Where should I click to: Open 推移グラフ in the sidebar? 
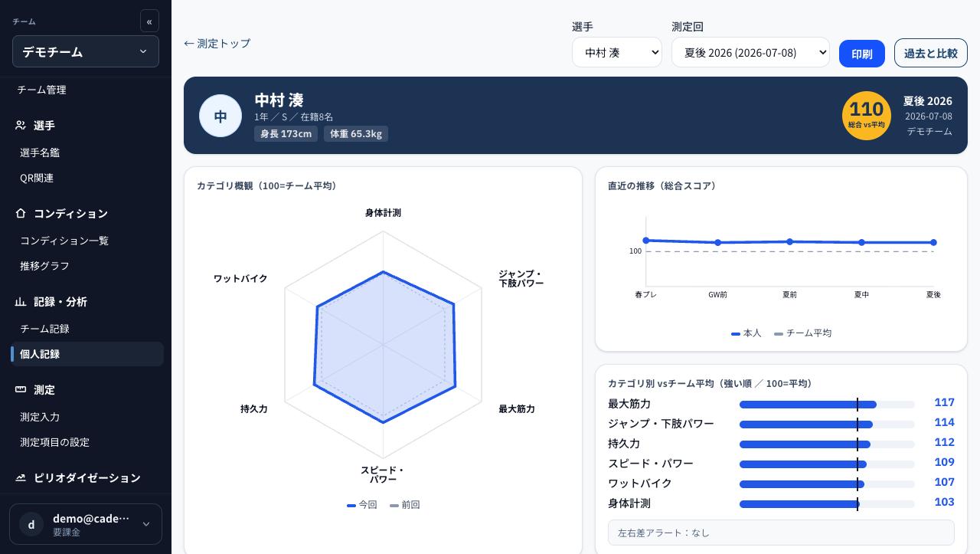(x=44, y=266)
